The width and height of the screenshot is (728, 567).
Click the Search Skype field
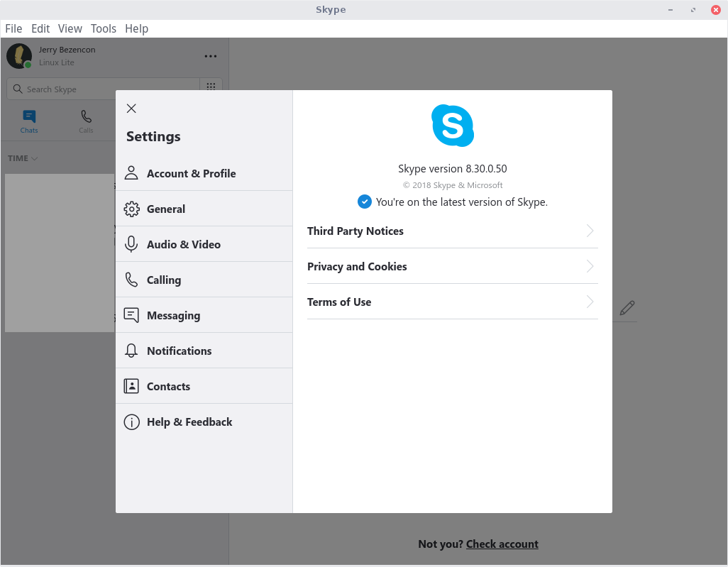click(x=103, y=89)
